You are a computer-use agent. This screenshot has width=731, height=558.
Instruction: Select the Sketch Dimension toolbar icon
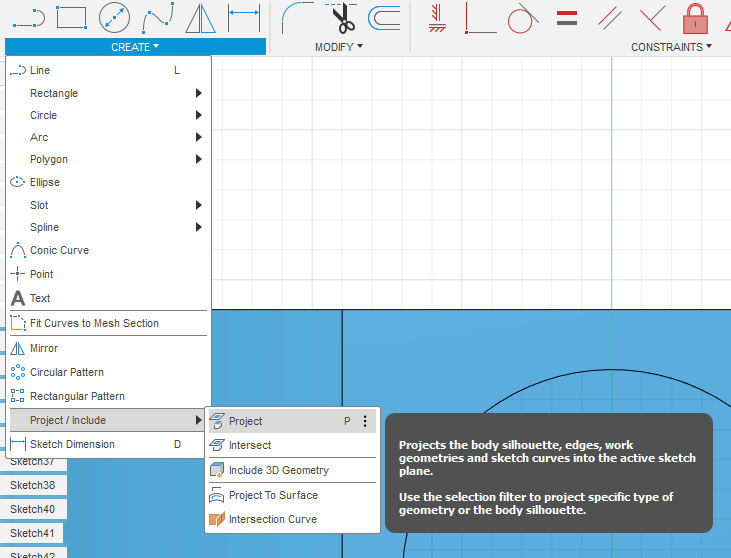[244, 18]
